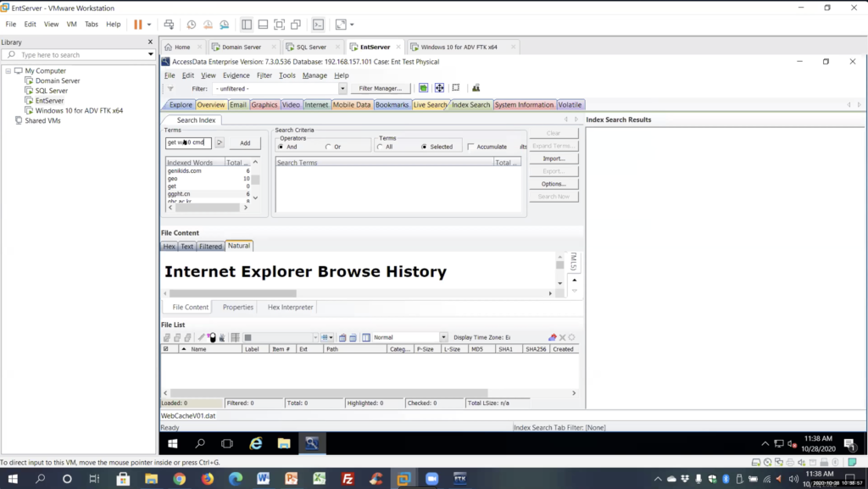The width and height of the screenshot is (868, 489).
Task: Switch to VMware Unity mode
Action: point(296,25)
